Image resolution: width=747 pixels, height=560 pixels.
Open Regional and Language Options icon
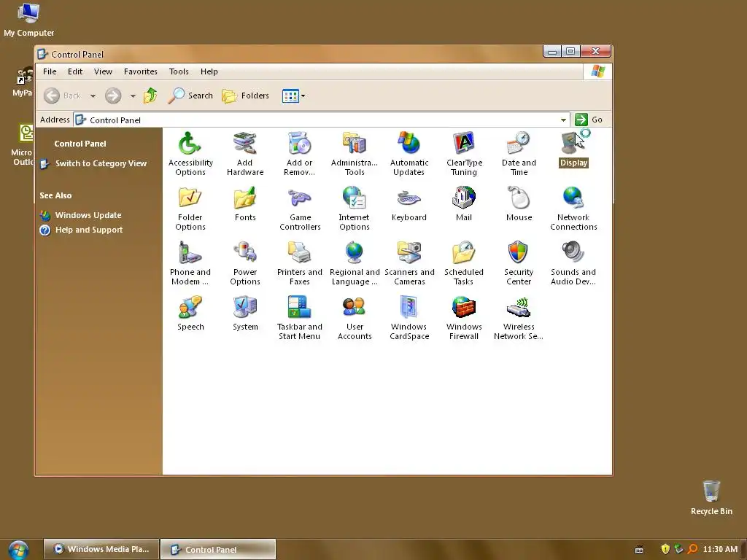(x=355, y=262)
